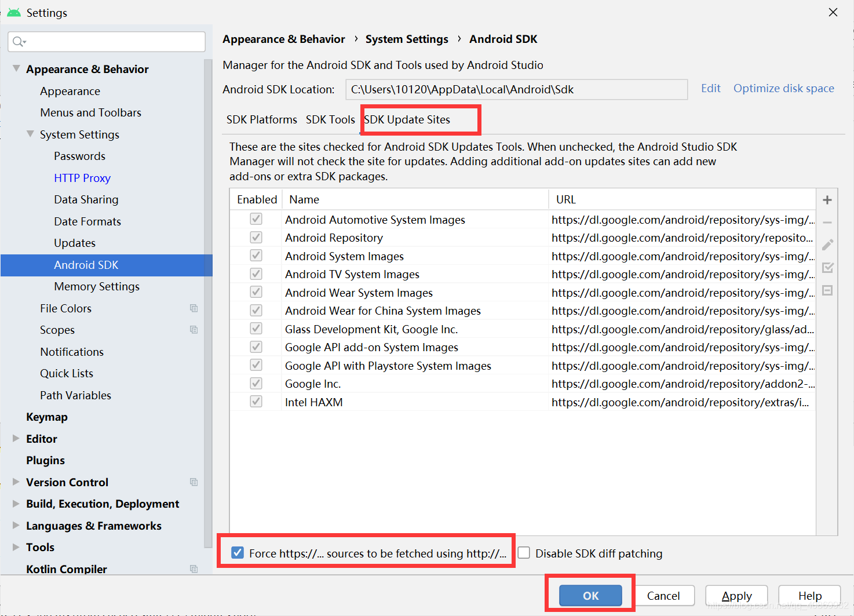
Task: Open Keymap settings page
Action: tap(47, 417)
